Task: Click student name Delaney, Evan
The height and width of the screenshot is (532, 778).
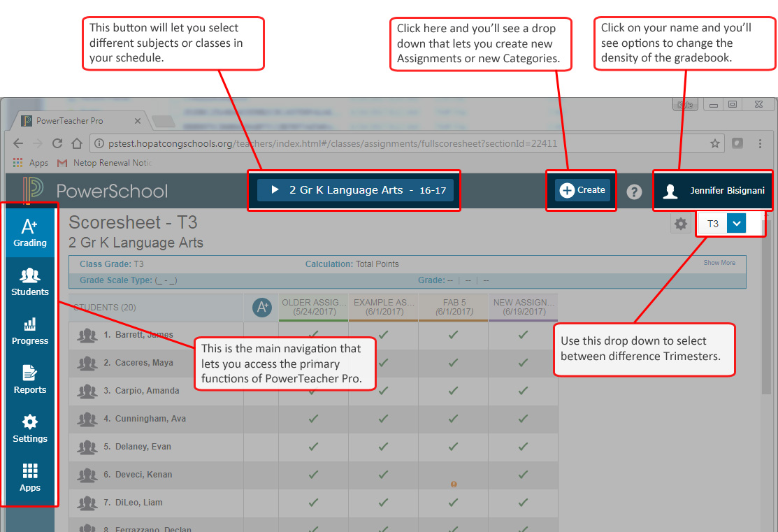Action: pyautogui.click(x=143, y=447)
